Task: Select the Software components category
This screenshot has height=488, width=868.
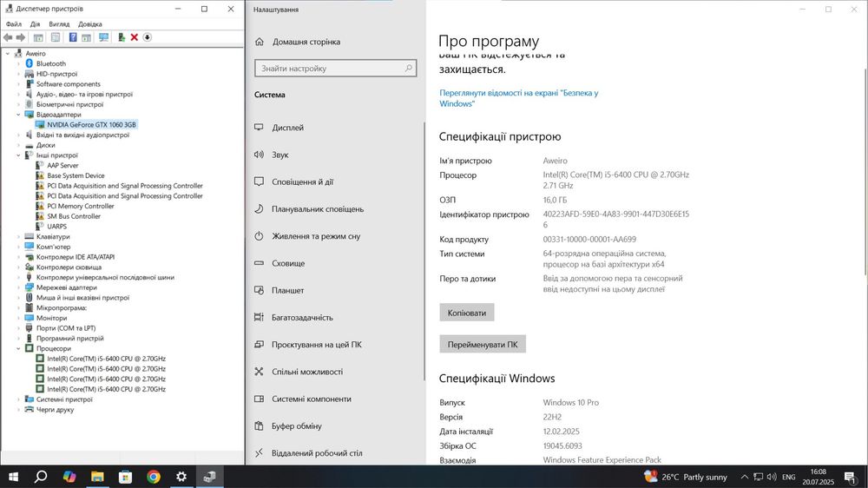Action: (x=68, y=84)
